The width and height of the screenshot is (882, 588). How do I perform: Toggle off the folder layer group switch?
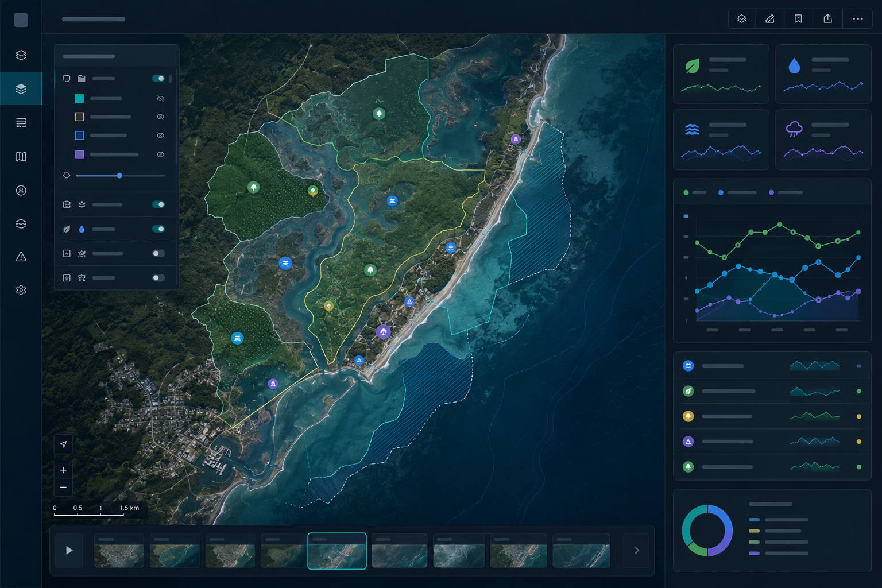[158, 79]
